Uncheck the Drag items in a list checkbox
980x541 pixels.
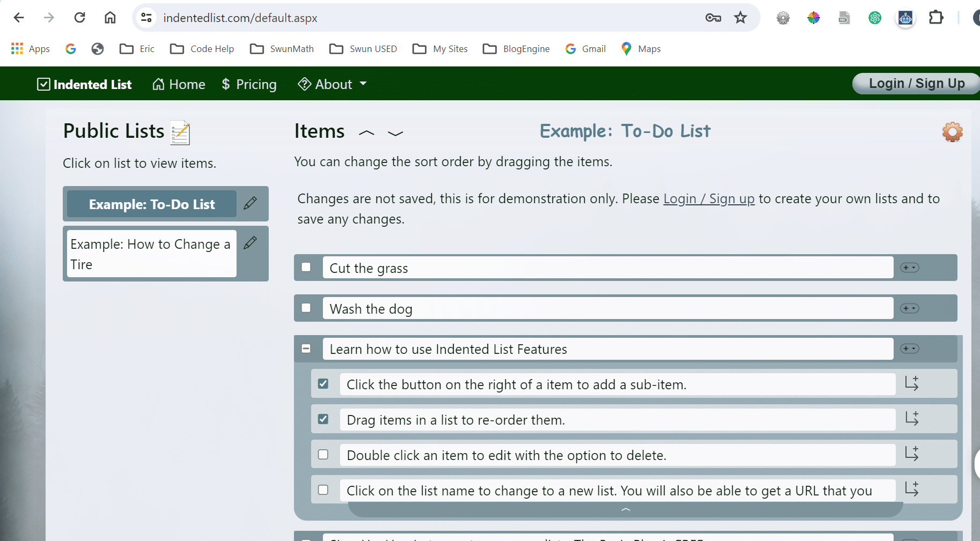(x=323, y=419)
